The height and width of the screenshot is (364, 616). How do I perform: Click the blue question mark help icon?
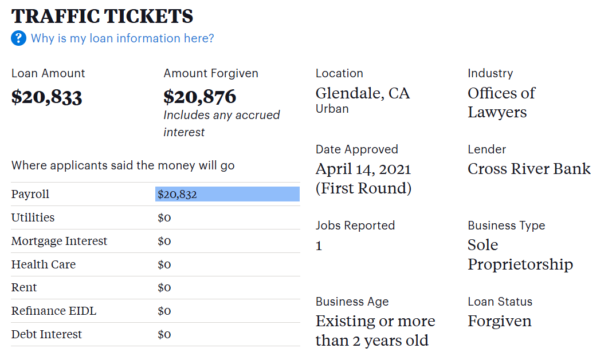(x=18, y=38)
